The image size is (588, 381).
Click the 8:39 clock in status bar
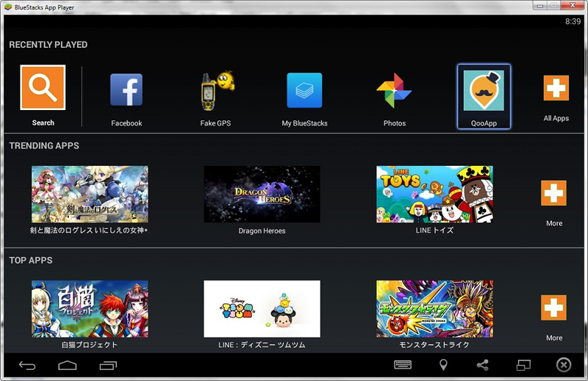[x=573, y=21]
